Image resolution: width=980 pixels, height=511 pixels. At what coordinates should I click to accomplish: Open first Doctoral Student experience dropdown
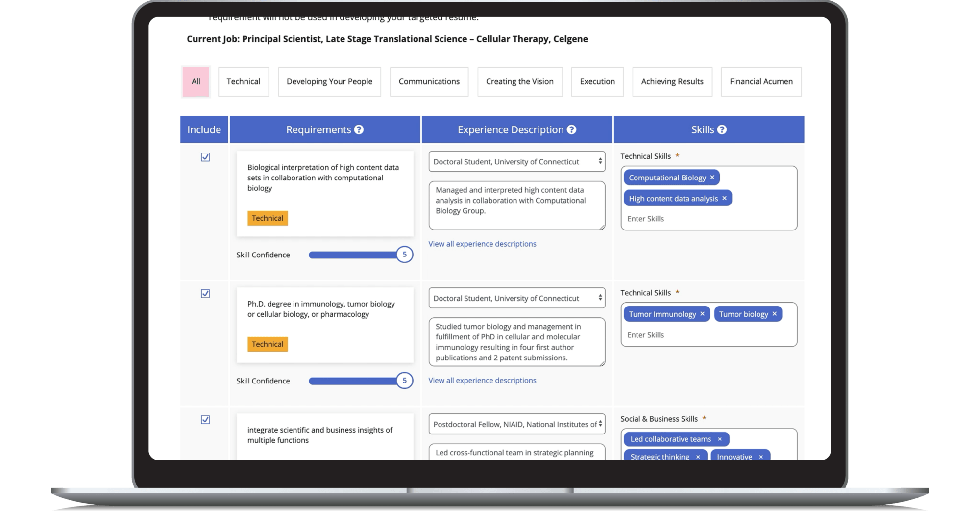pyautogui.click(x=516, y=162)
